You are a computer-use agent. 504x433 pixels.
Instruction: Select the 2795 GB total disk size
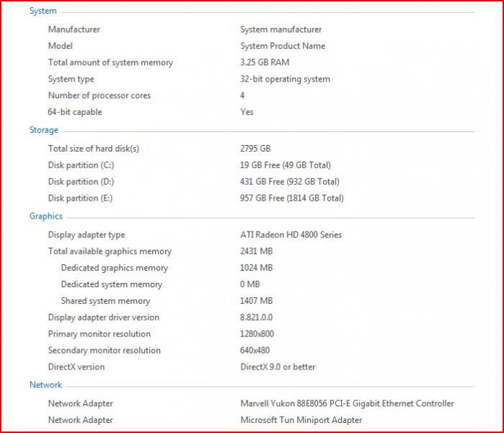pyautogui.click(x=255, y=148)
